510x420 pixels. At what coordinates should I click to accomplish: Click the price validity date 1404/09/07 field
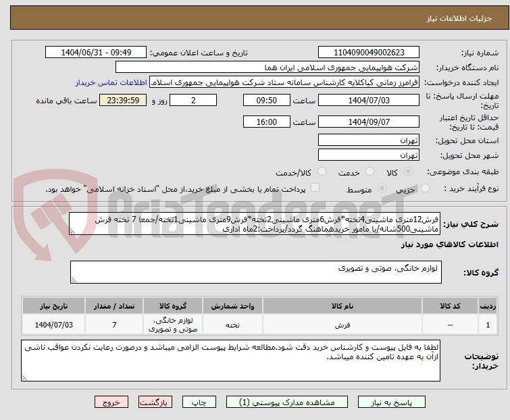coord(369,122)
